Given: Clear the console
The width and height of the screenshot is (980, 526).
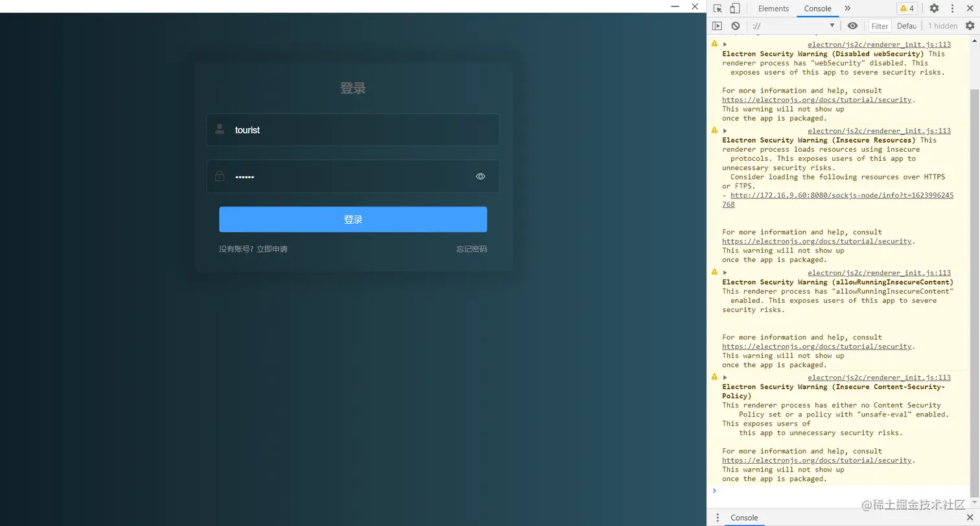Looking at the screenshot, I should click(x=735, y=26).
